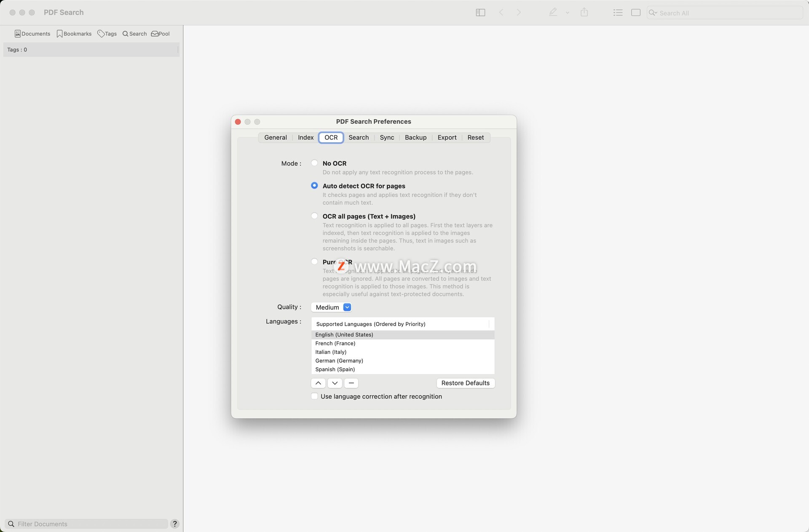Move language down with the down arrow

tap(335, 383)
